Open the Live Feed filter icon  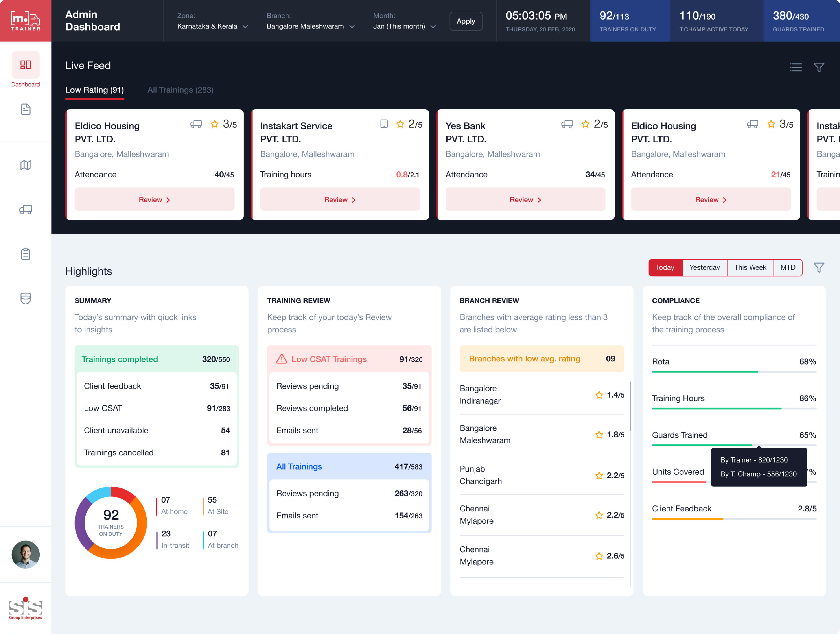(819, 67)
